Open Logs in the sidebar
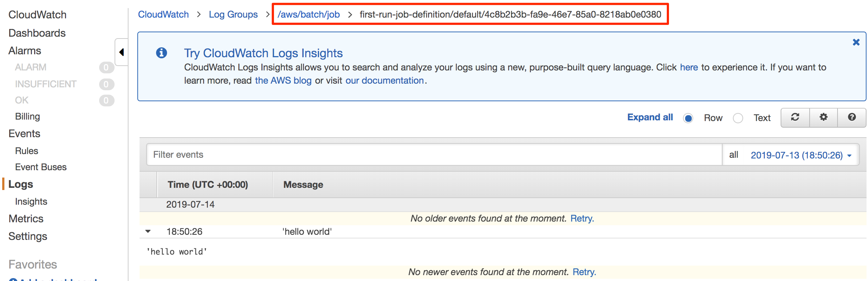This screenshot has height=281, width=868. tap(21, 184)
